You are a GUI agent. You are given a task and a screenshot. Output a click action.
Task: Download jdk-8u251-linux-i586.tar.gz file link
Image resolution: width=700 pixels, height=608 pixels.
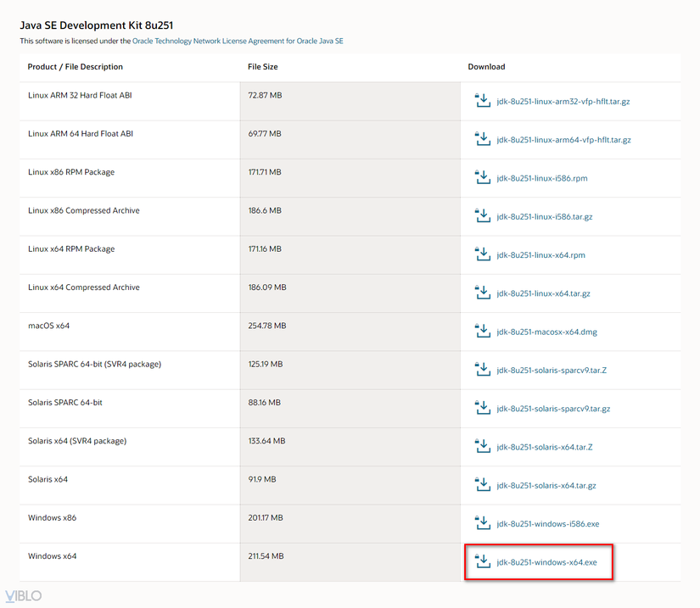click(x=544, y=216)
